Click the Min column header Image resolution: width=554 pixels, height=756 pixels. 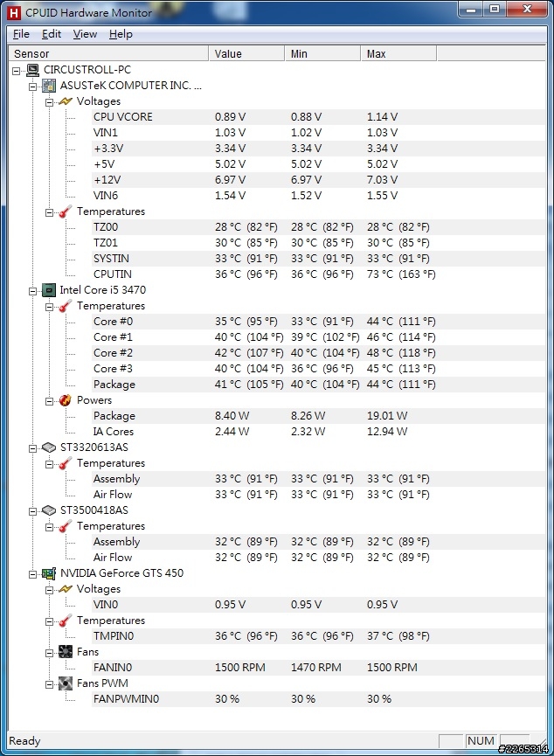322,53
